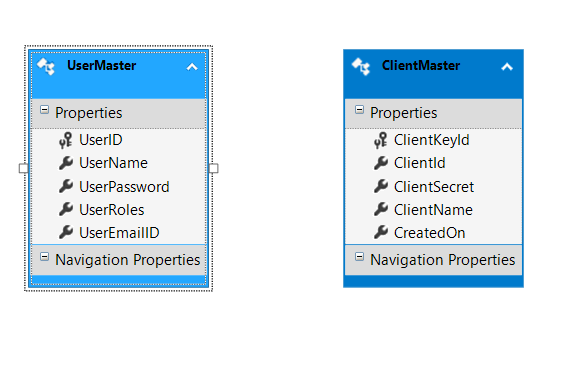The width and height of the screenshot is (565, 372).
Task: Collapse UserMaster Navigation Properties section
Action: click(x=44, y=257)
